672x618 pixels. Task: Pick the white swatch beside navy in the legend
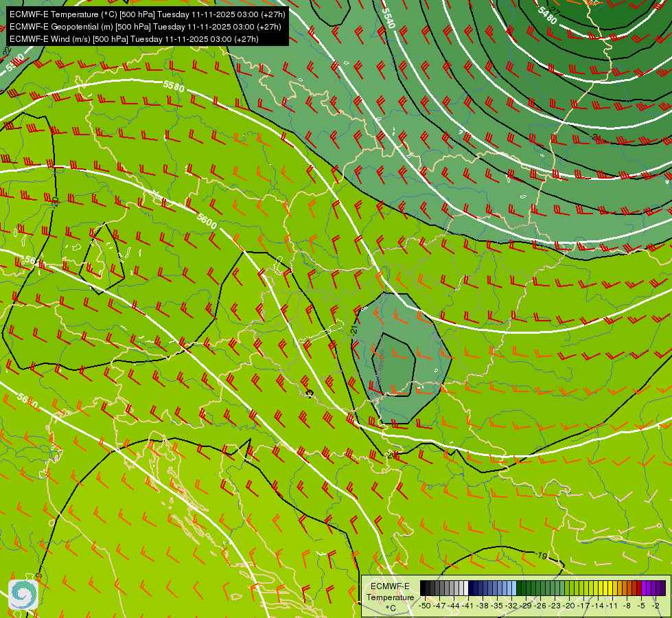tap(466, 588)
